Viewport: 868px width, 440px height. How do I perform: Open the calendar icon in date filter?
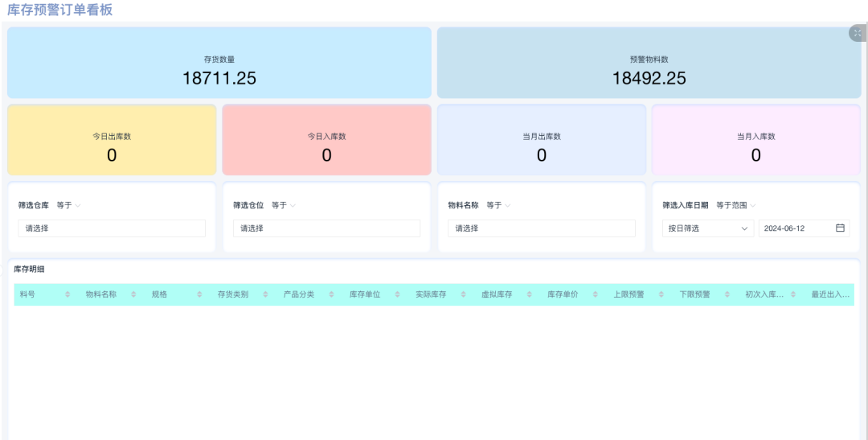[x=840, y=228]
